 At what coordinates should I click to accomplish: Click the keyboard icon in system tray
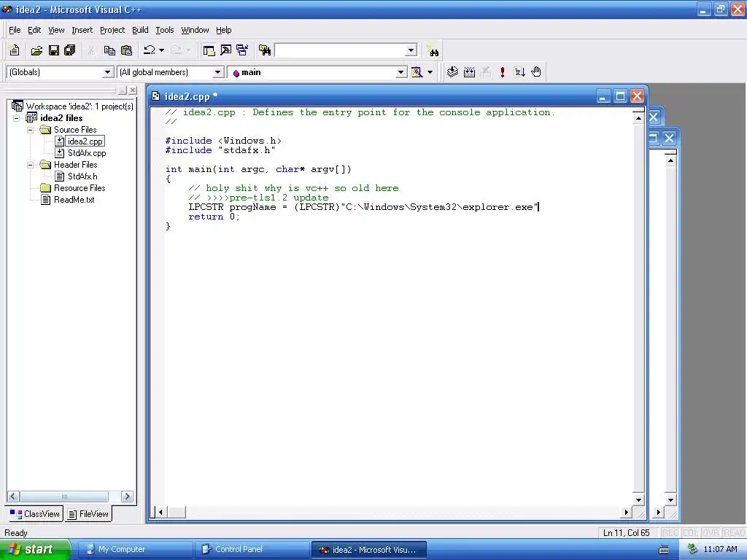coord(663,550)
